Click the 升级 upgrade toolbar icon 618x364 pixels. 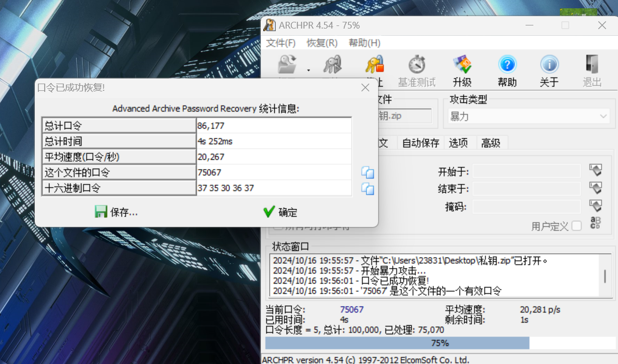(x=462, y=71)
